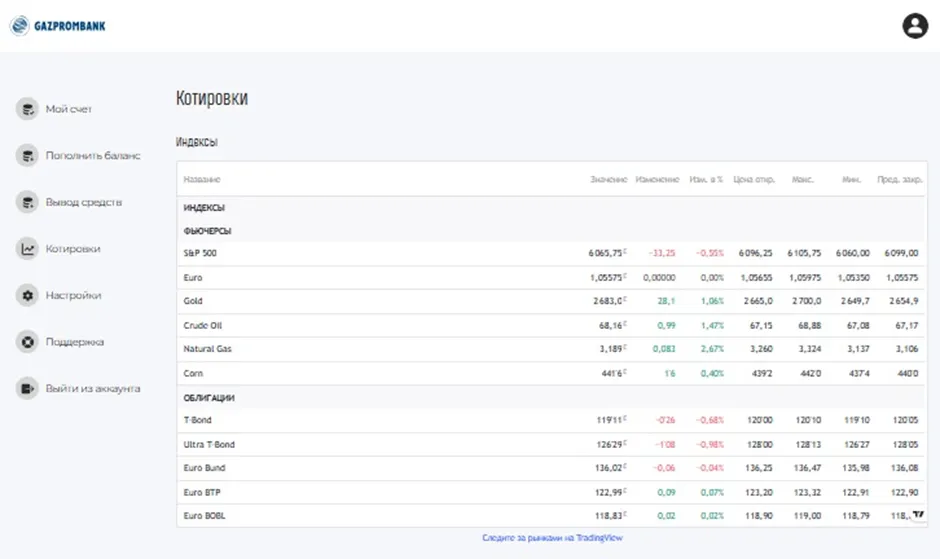Viewport: 940px width, 559px height.
Task: Click the Поддержка lifebuoy icon
Action: pyautogui.click(x=27, y=342)
